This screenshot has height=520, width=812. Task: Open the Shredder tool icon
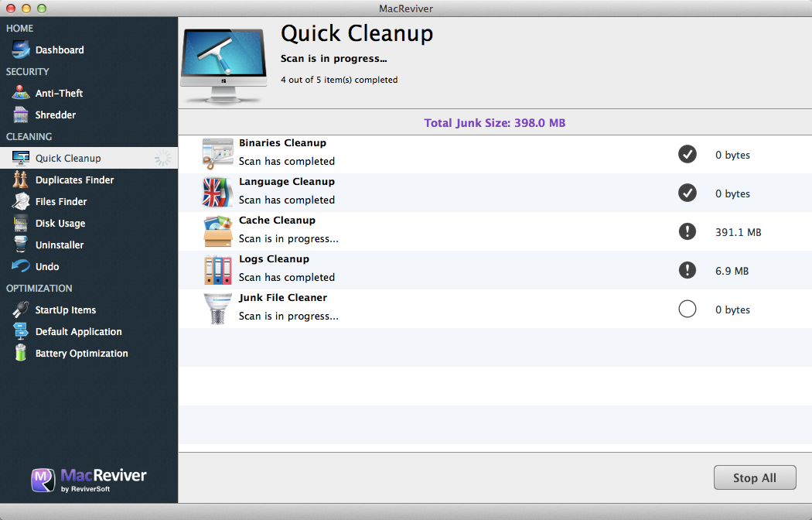21,115
